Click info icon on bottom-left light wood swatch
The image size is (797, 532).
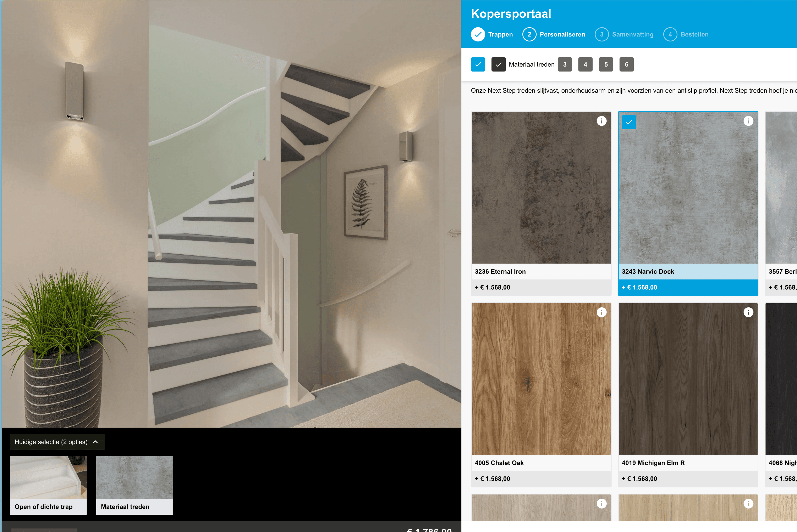(x=601, y=504)
